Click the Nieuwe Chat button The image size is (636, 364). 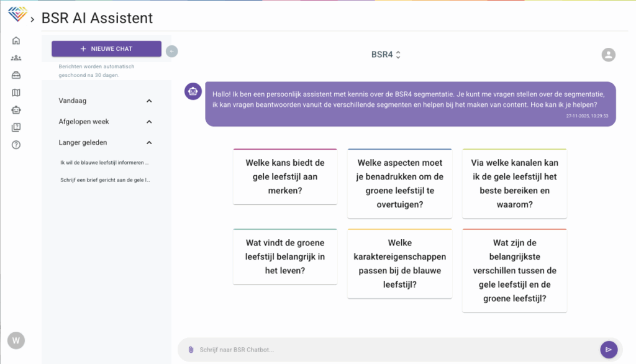pos(106,49)
